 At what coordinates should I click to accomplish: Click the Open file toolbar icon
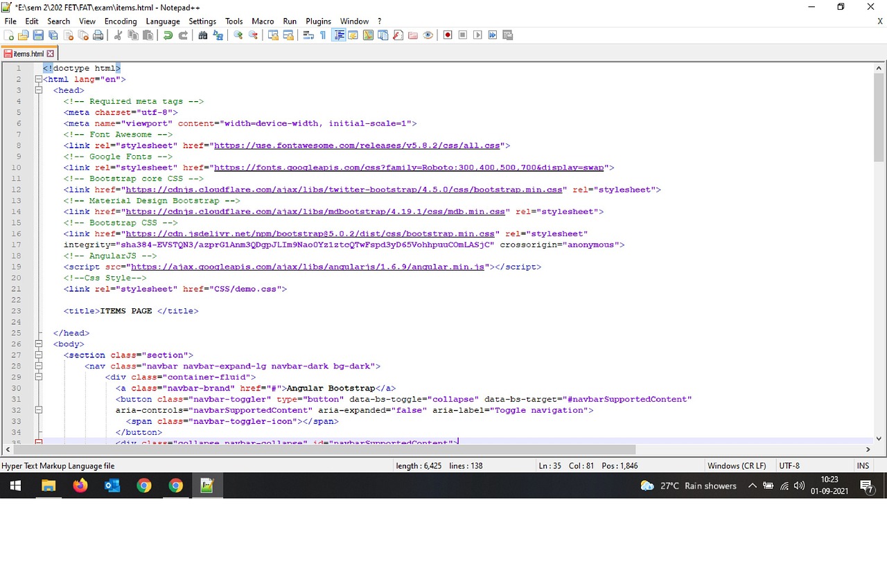coord(24,35)
